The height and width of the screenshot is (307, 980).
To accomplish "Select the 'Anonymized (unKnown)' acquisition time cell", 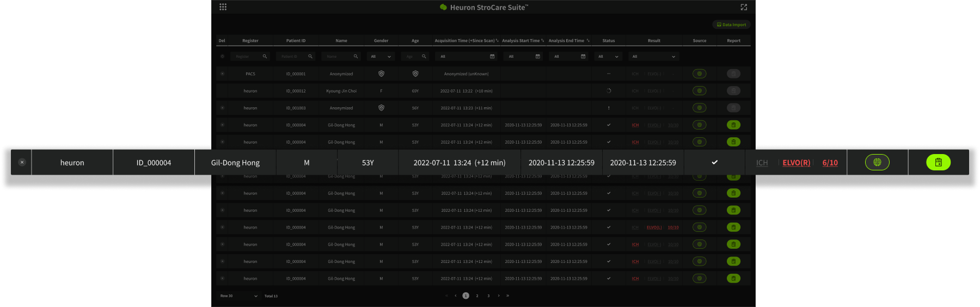I will pos(466,73).
